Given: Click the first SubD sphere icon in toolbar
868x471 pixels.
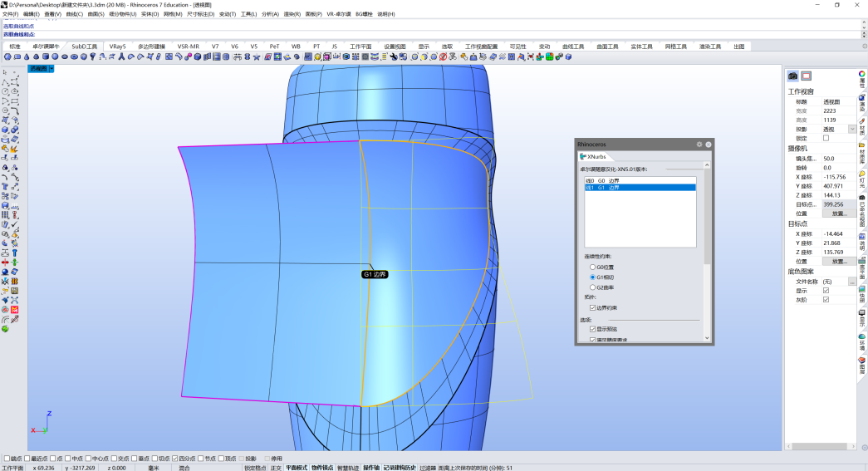Looking at the screenshot, I should pos(7,56).
